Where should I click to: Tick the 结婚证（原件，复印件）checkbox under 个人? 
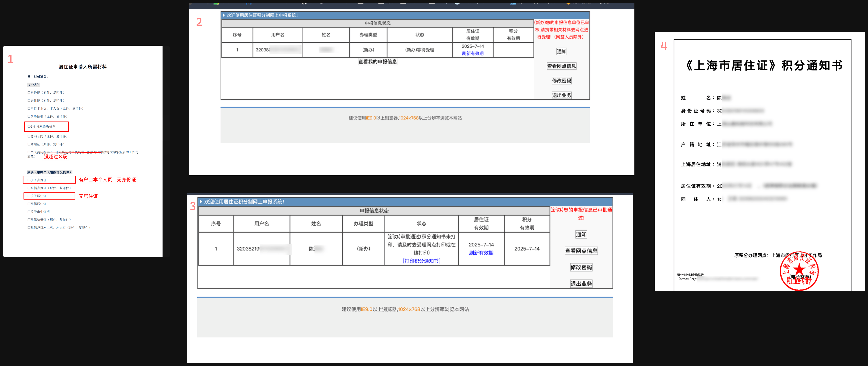pyautogui.click(x=29, y=144)
